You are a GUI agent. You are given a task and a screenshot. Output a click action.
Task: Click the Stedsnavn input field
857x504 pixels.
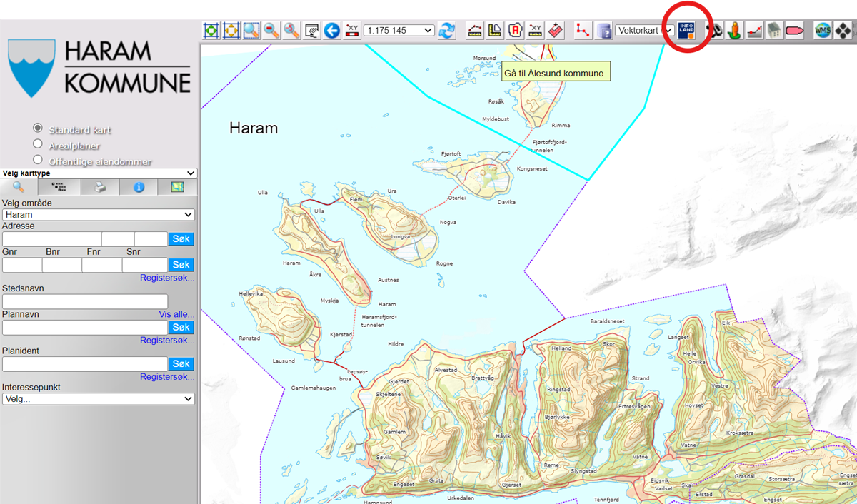(85, 302)
